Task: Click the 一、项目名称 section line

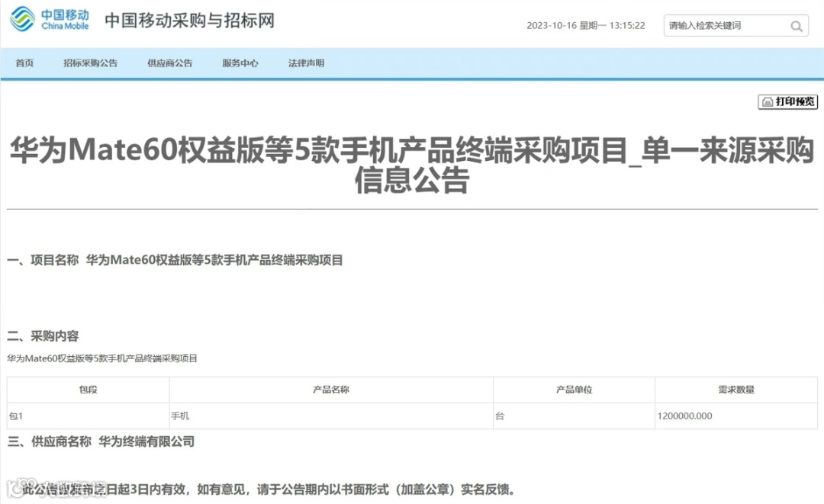Action: (x=175, y=260)
